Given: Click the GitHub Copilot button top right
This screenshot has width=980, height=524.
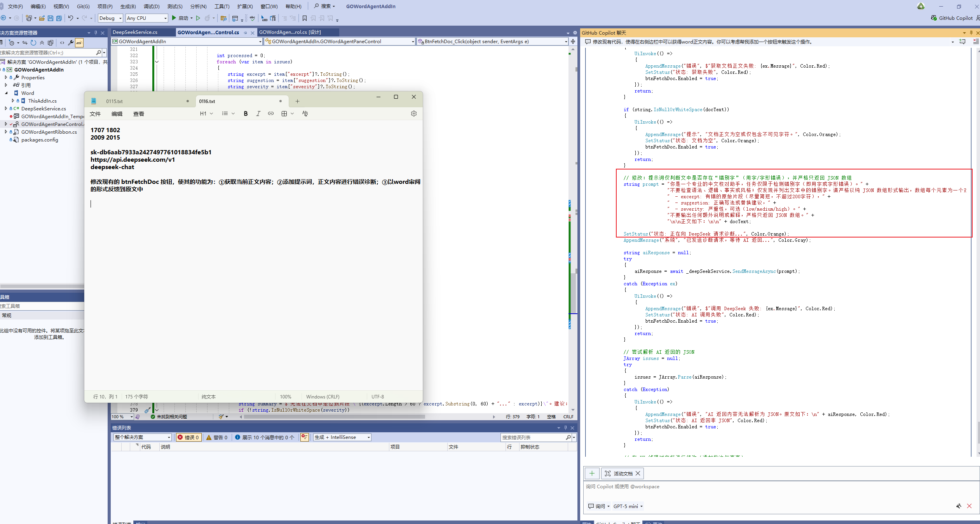Looking at the screenshot, I should pos(952,18).
